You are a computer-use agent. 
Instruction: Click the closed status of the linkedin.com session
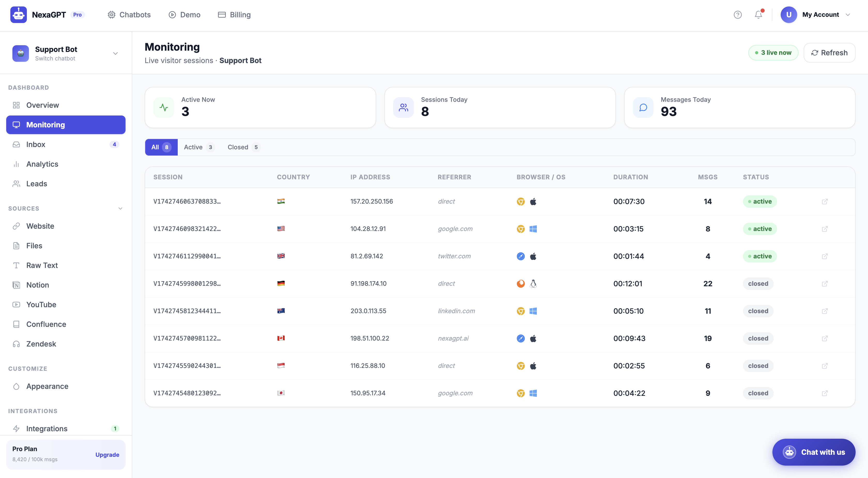pyautogui.click(x=758, y=311)
